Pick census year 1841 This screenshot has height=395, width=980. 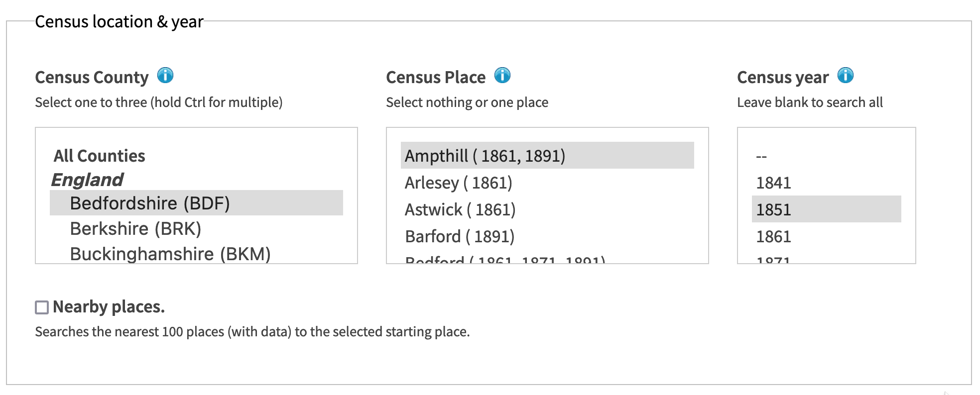click(x=773, y=183)
